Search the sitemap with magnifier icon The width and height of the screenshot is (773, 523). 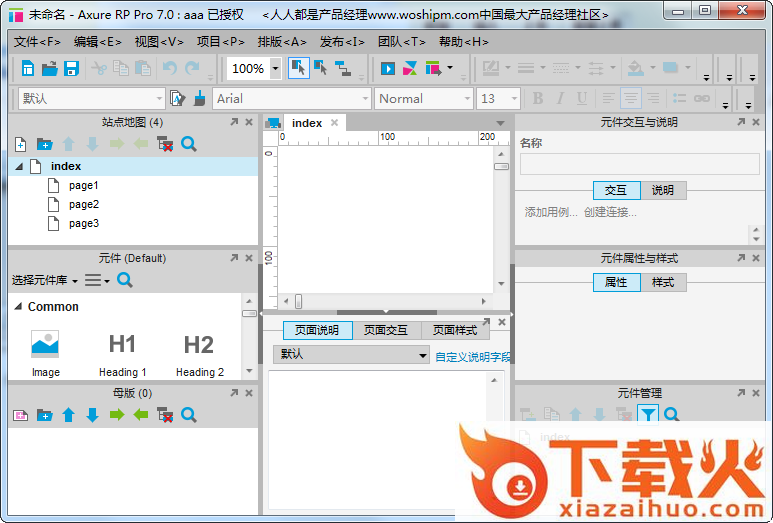(x=189, y=145)
